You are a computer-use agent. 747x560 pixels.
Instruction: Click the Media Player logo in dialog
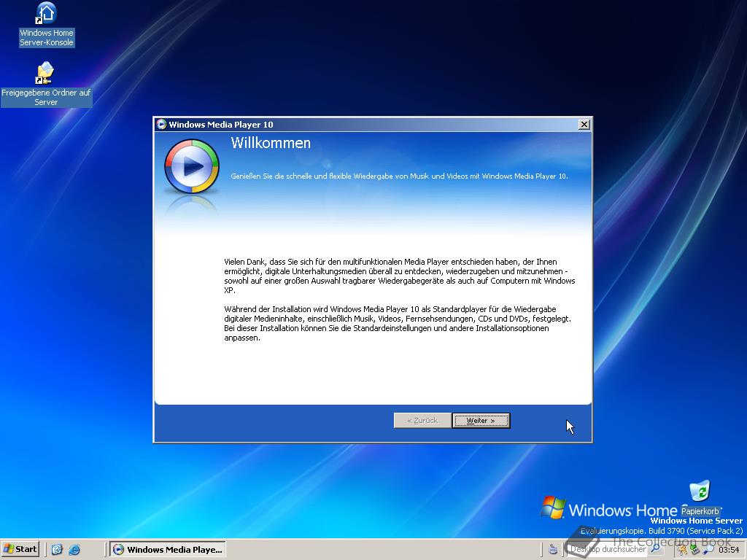coord(192,166)
